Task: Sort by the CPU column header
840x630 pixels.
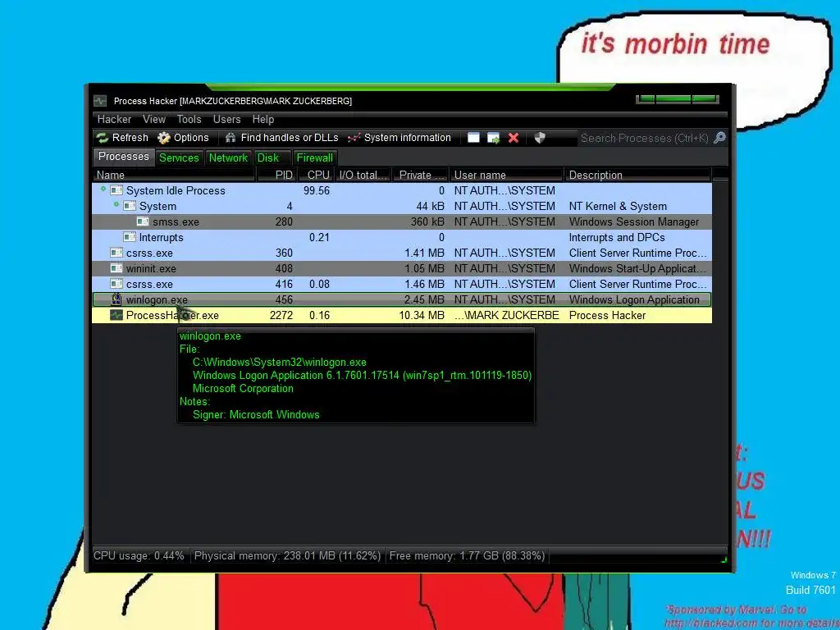Action: click(x=316, y=176)
